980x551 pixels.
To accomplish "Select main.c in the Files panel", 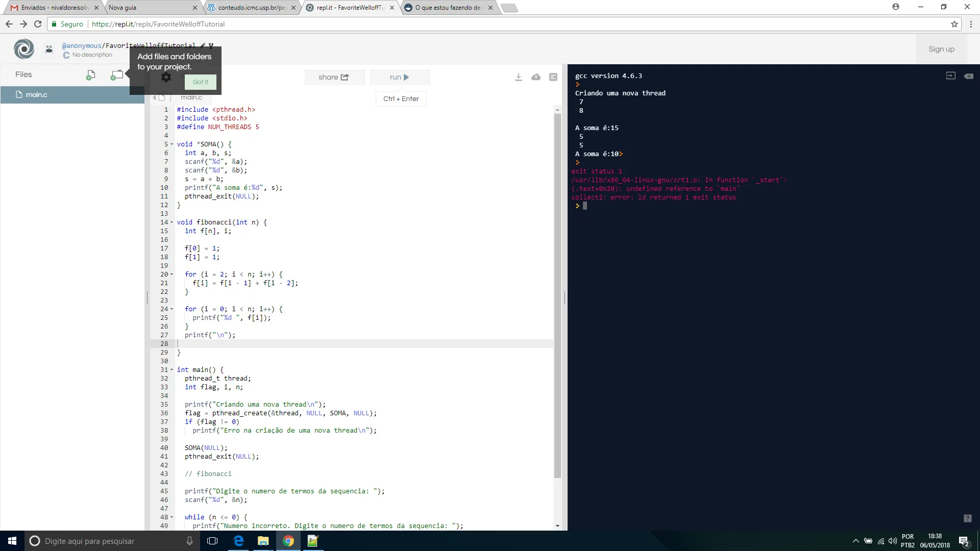I will click(x=36, y=95).
